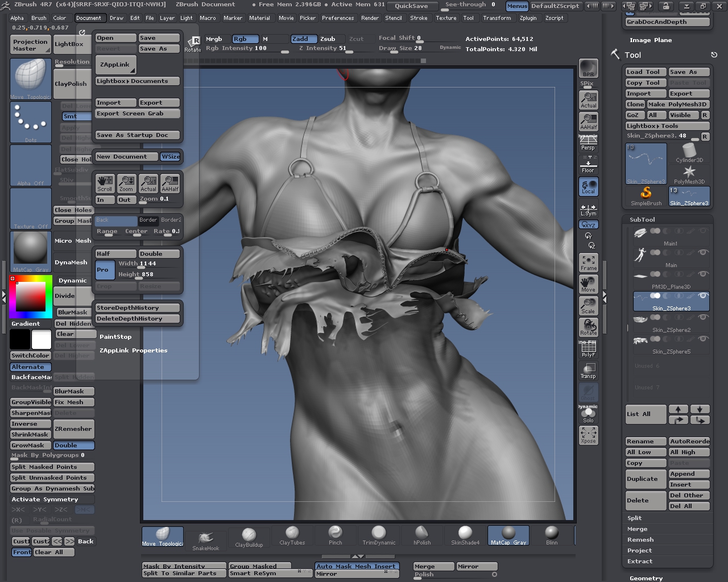The width and height of the screenshot is (728, 582).
Task: Select the ClayBuildup brush
Action: click(x=249, y=537)
